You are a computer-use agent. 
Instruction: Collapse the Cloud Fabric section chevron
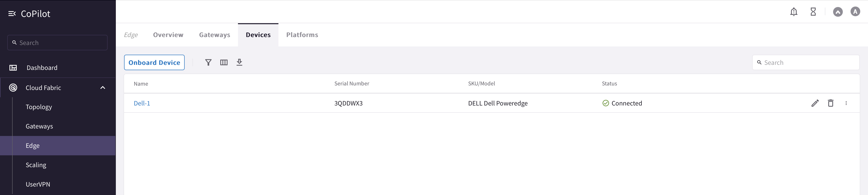[103, 87]
